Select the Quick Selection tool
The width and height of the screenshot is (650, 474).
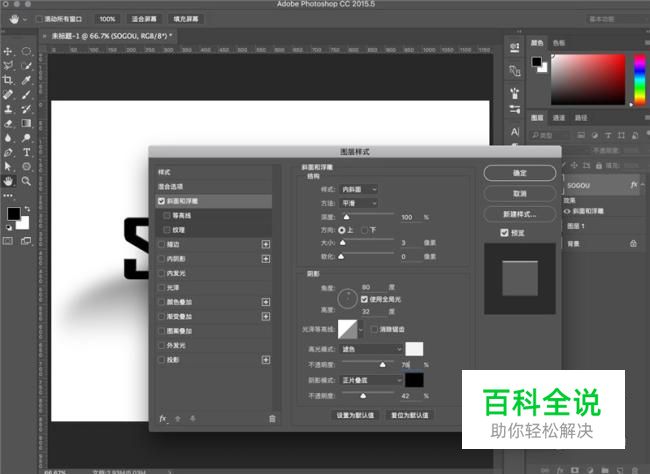pos(26,66)
